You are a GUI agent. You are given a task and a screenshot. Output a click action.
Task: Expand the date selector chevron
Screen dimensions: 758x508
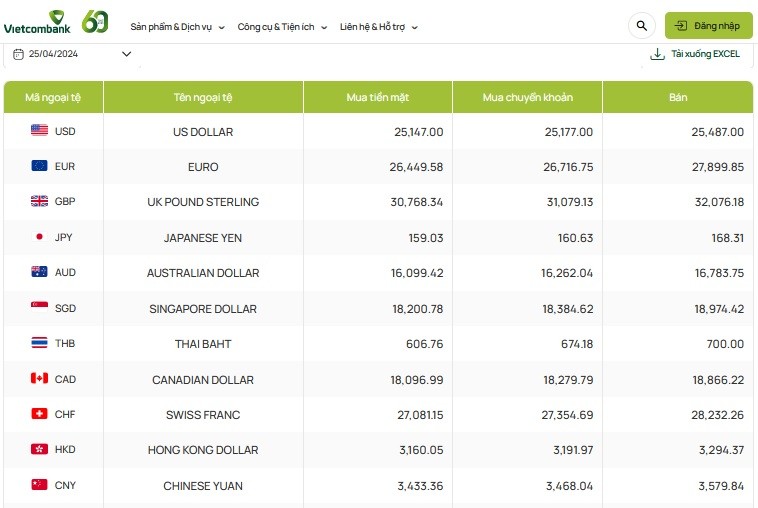click(126, 54)
